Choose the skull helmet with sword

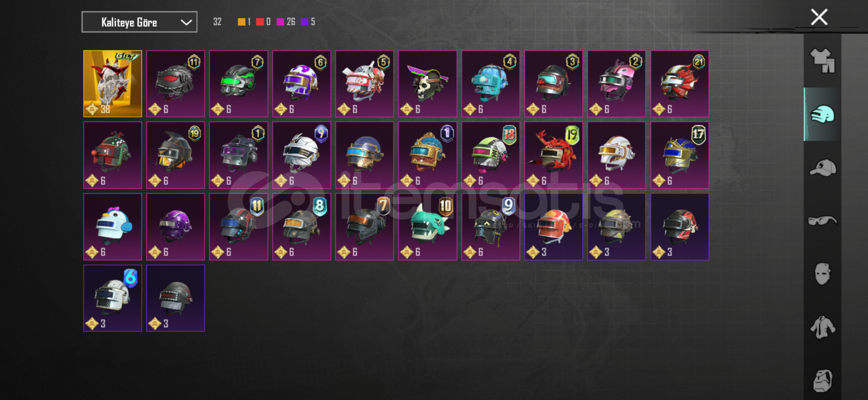[x=428, y=84]
